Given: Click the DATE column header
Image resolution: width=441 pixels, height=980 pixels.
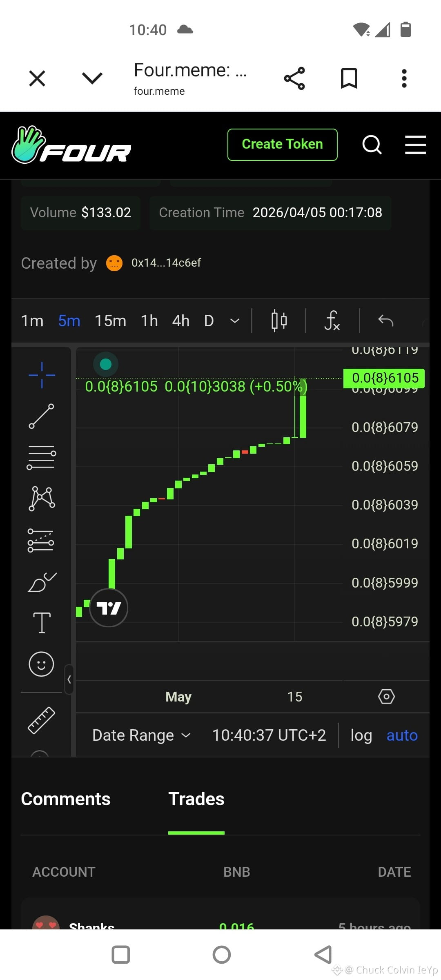Looking at the screenshot, I should tap(394, 872).
